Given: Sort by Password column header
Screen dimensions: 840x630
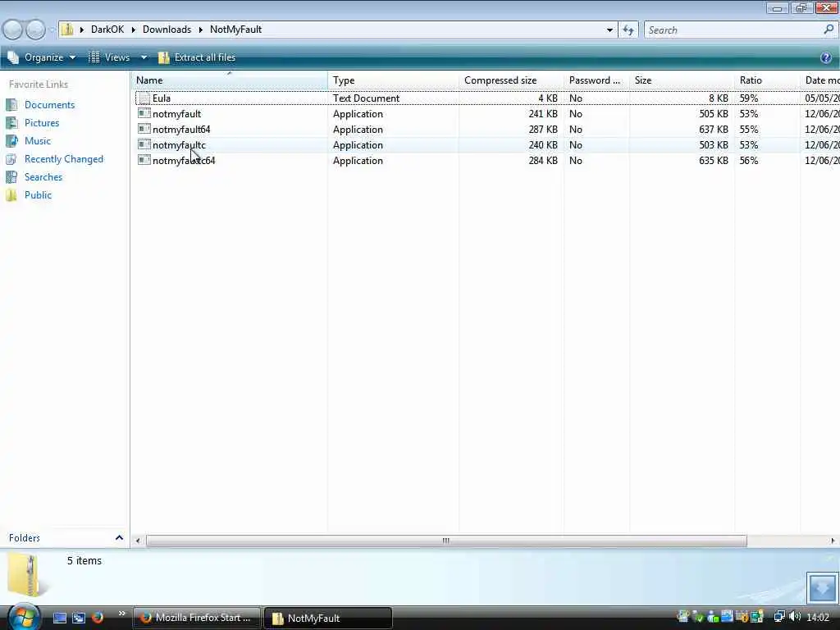Looking at the screenshot, I should pyautogui.click(x=596, y=80).
